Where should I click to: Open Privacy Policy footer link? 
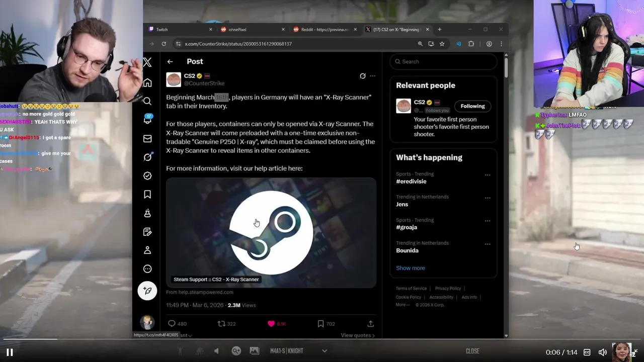pos(448,289)
